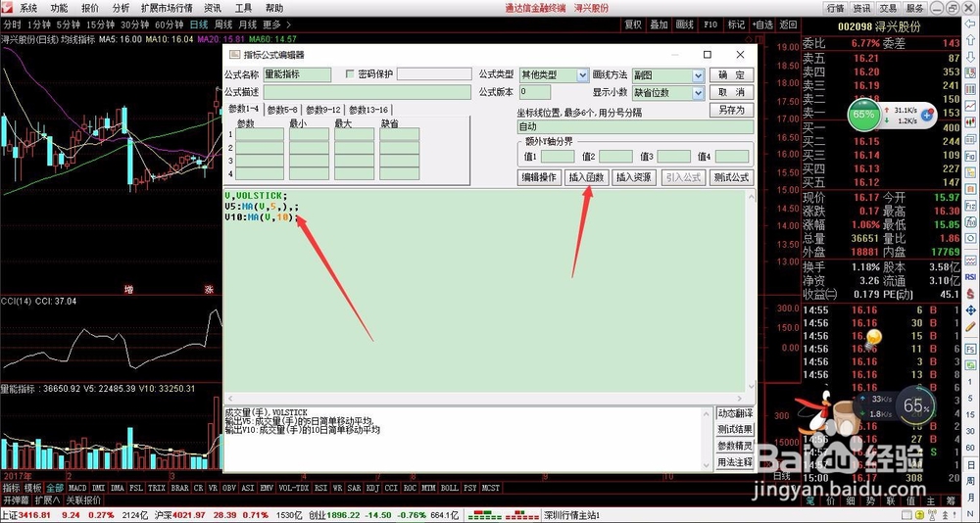
Task: Click the 参数精灵 button
Action: (735, 447)
